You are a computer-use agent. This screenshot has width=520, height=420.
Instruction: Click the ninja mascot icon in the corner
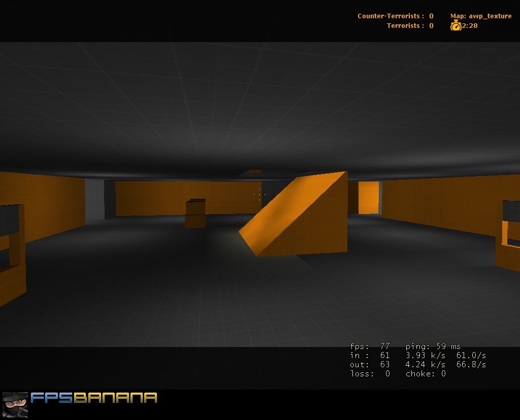tap(15, 405)
